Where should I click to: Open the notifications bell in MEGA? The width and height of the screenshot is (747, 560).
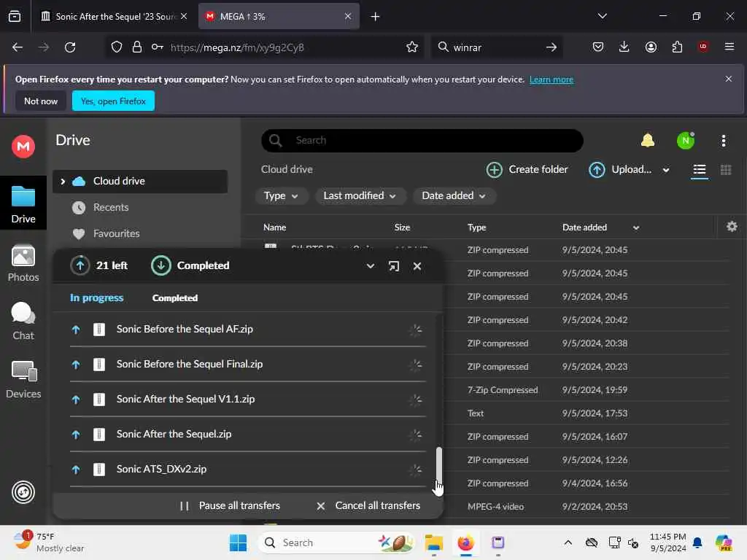coord(648,141)
